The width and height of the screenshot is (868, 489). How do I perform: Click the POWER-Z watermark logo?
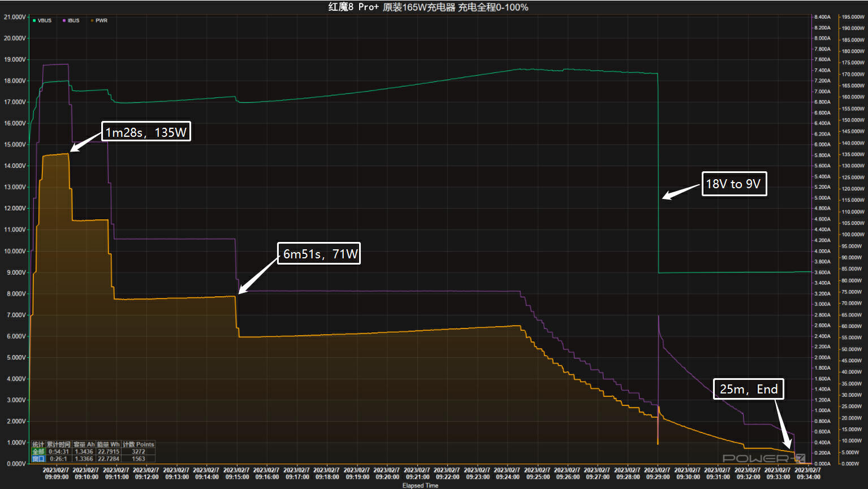click(763, 458)
